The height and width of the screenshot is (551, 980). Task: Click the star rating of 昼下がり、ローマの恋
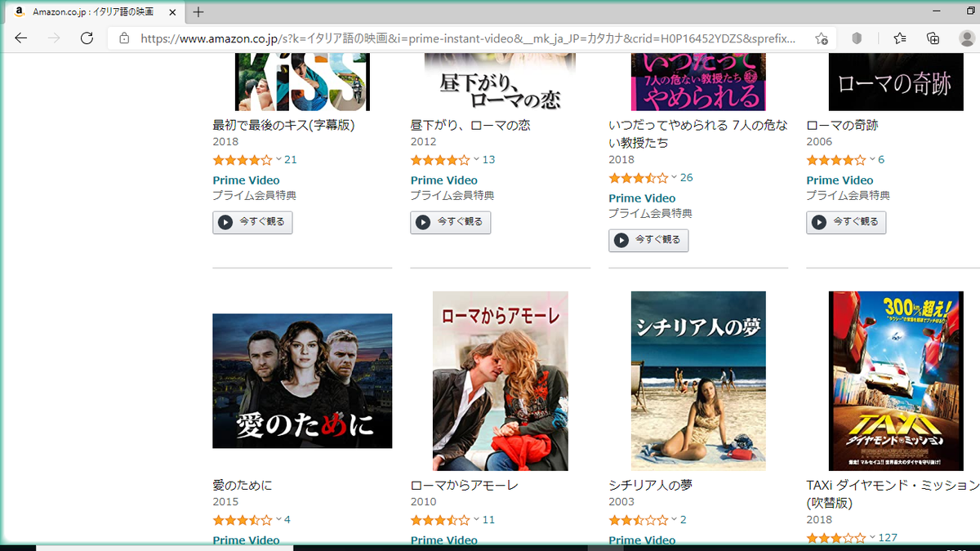point(440,159)
